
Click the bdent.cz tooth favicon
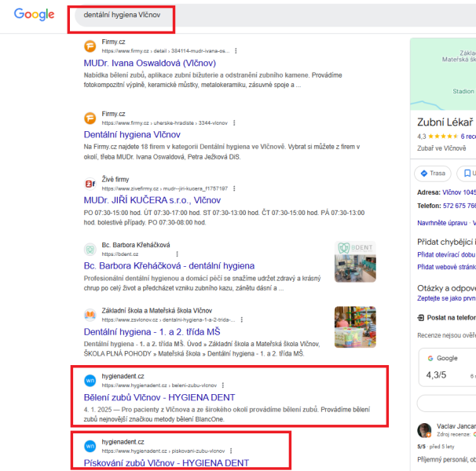pyautogui.click(x=90, y=250)
